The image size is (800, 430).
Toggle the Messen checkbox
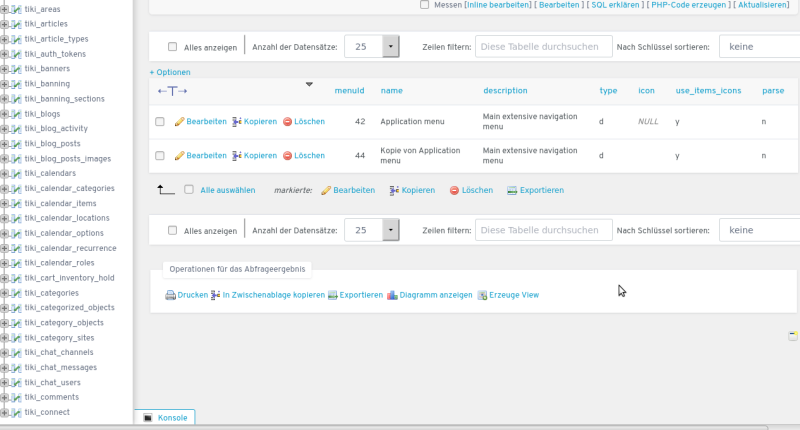pyautogui.click(x=424, y=5)
